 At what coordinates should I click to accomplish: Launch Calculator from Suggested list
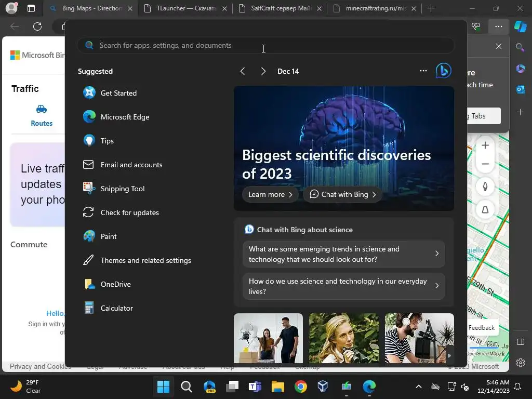(x=108, y=309)
